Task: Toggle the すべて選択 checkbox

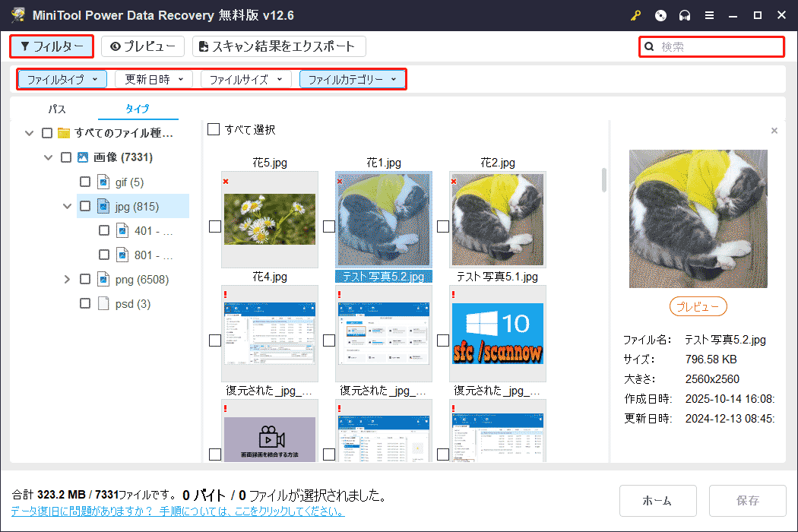Action: (214, 129)
